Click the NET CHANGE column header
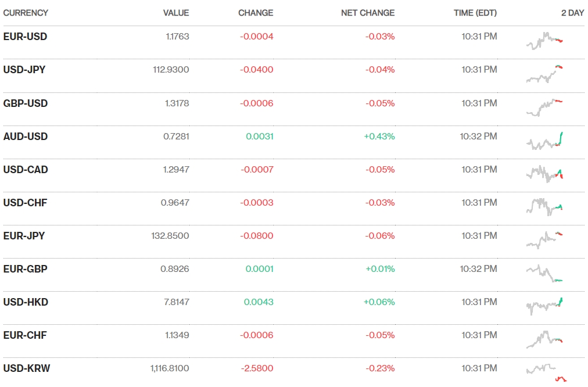This screenshot has height=387, width=588. [x=368, y=13]
